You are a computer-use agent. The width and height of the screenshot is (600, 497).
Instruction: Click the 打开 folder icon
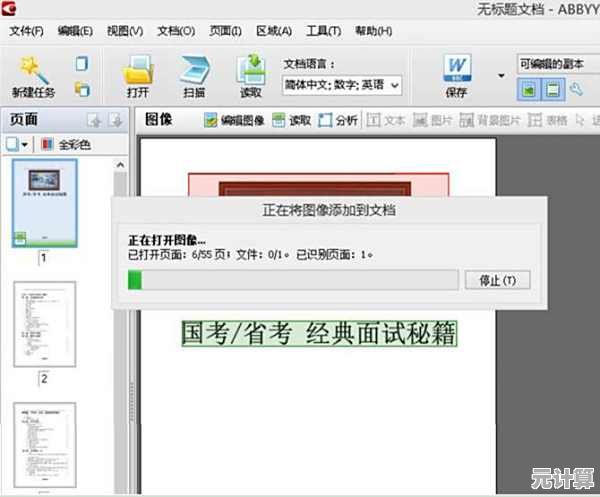138,69
